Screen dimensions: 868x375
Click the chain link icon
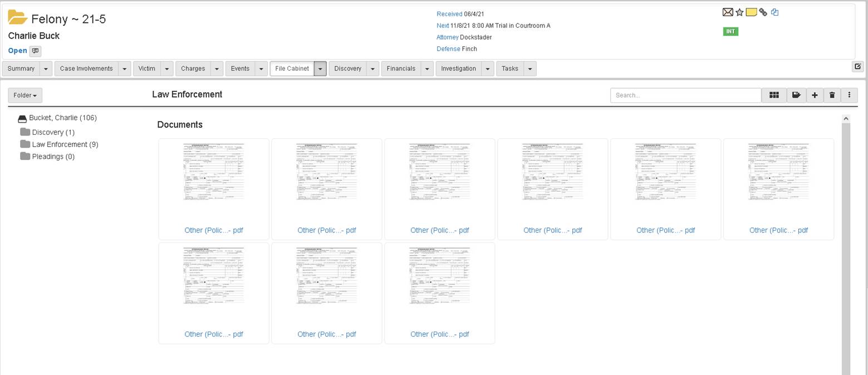763,12
